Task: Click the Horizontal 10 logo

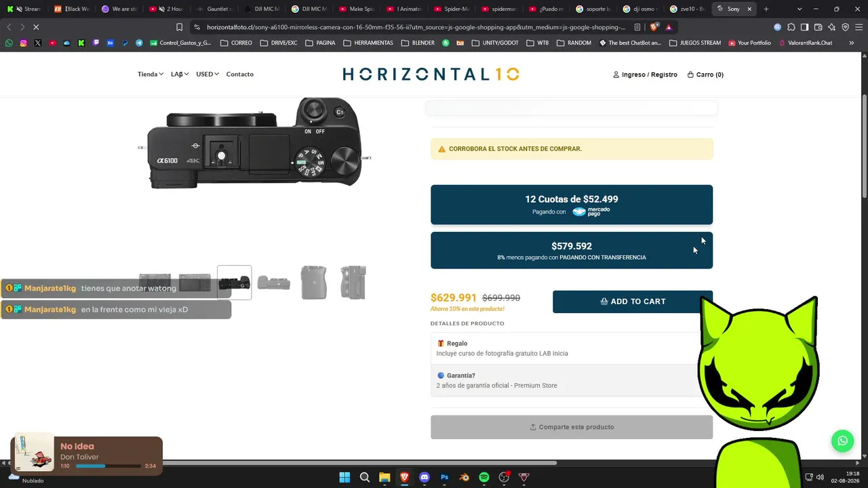Action: tap(431, 74)
